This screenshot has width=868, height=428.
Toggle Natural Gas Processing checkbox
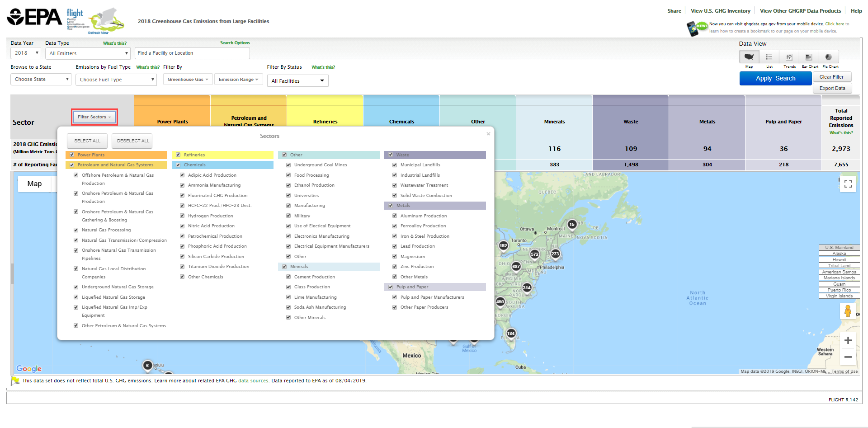tap(76, 230)
